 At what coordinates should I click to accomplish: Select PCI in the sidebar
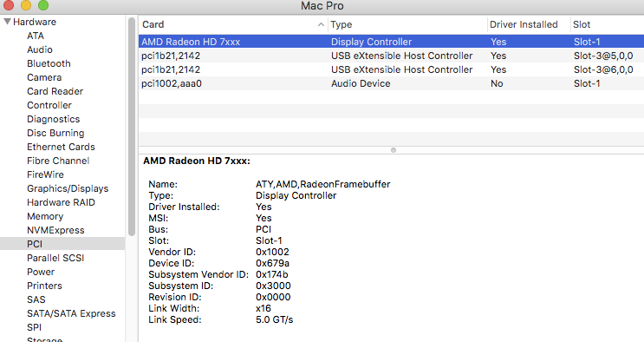click(35, 244)
